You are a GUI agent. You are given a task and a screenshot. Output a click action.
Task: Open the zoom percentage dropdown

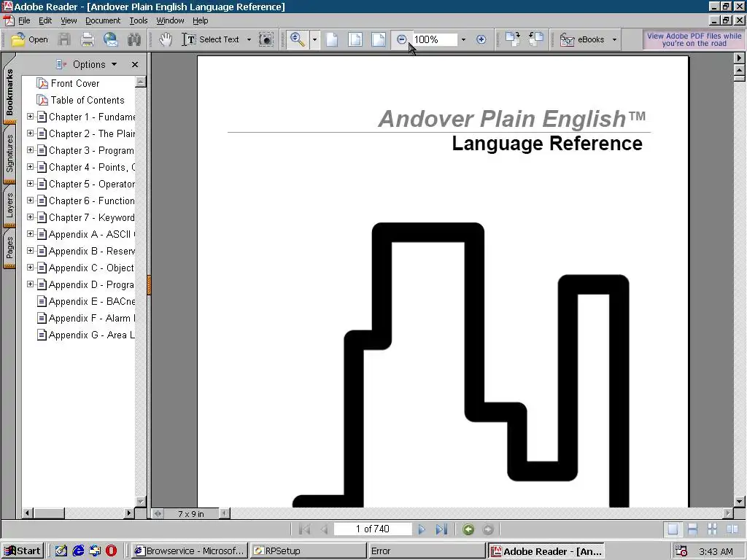pyautogui.click(x=463, y=39)
